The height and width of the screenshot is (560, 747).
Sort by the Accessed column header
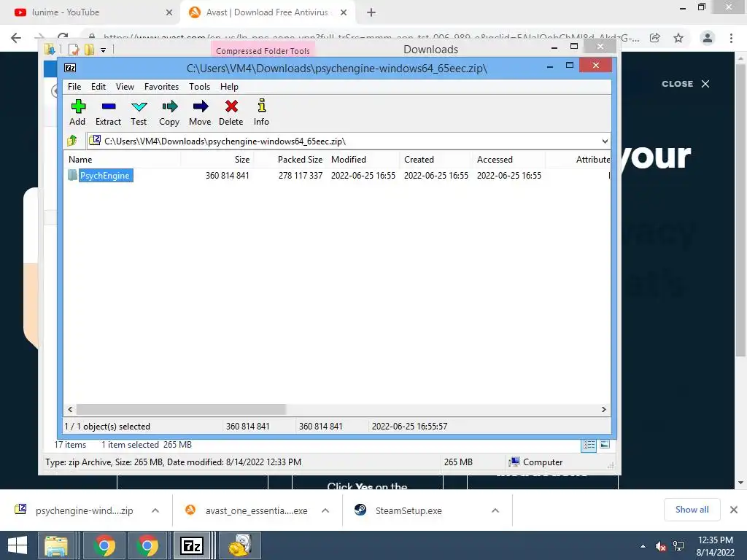(x=508, y=160)
